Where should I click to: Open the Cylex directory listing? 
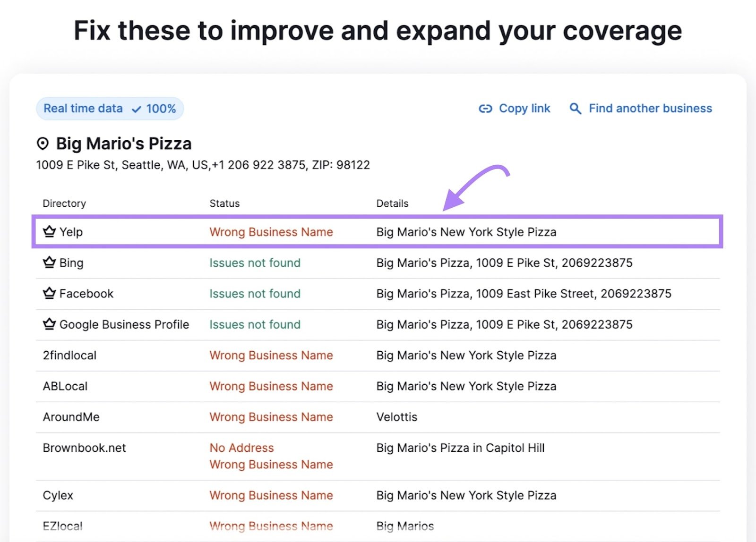click(58, 495)
